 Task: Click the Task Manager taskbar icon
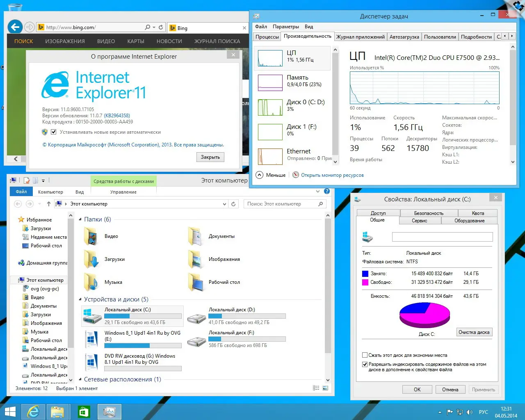point(110,411)
